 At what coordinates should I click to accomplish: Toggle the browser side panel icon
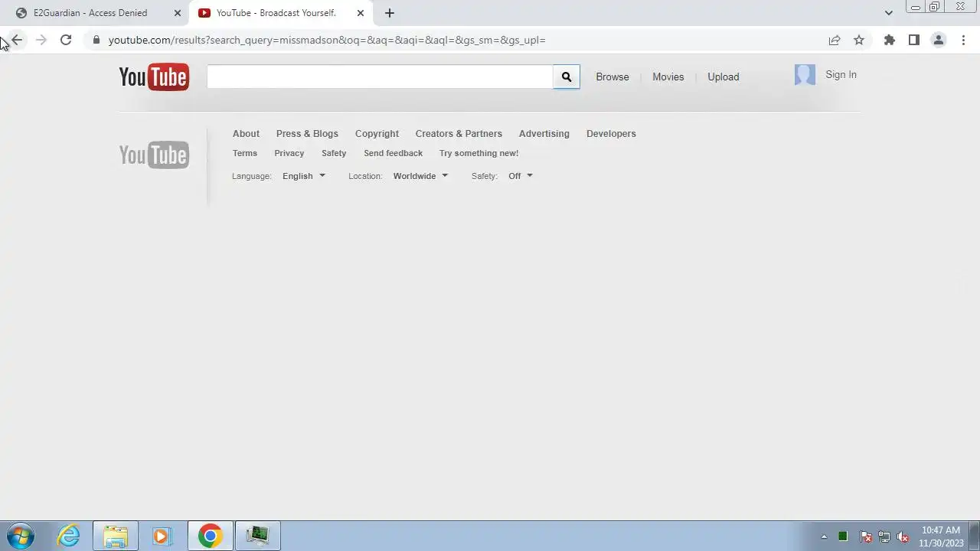pos(913,40)
